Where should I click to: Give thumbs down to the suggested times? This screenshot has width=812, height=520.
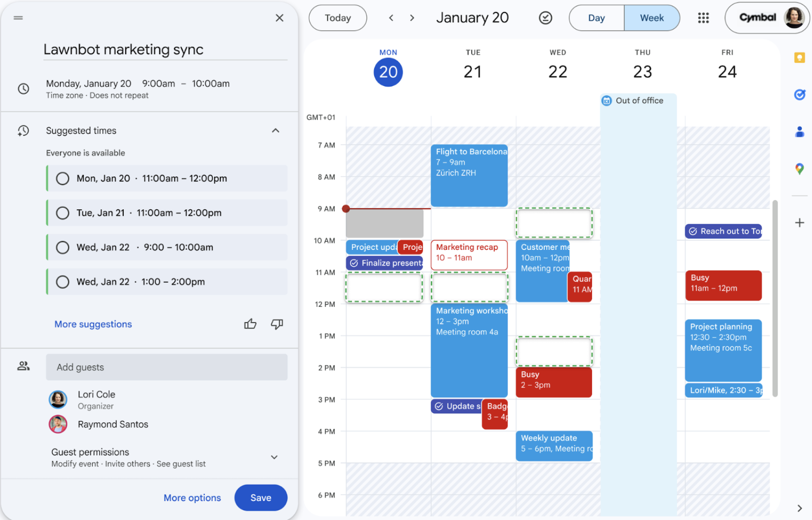[x=276, y=324]
